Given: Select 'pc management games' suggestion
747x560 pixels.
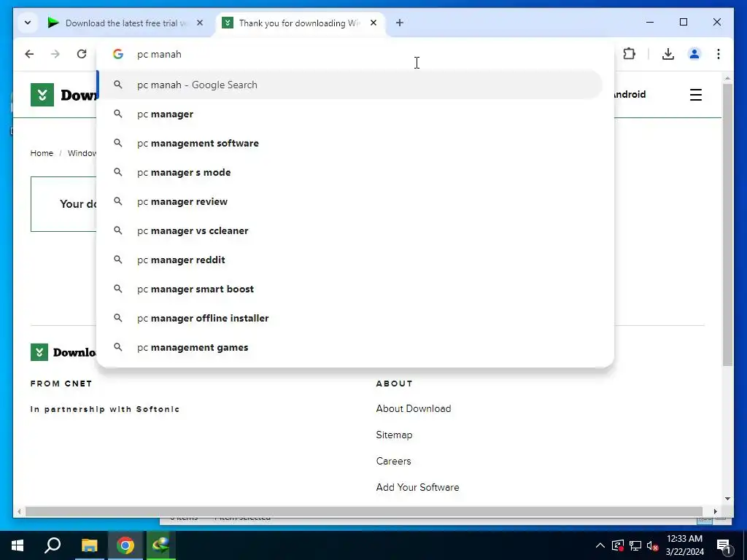Looking at the screenshot, I should pyautogui.click(x=350, y=347).
